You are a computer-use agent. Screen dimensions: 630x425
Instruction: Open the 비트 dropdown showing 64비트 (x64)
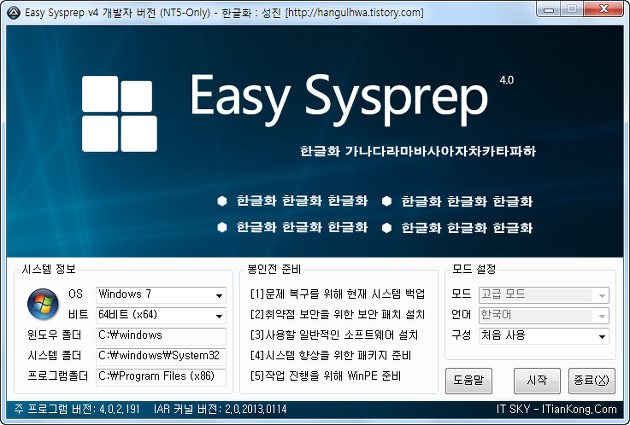tap(161, 315)
